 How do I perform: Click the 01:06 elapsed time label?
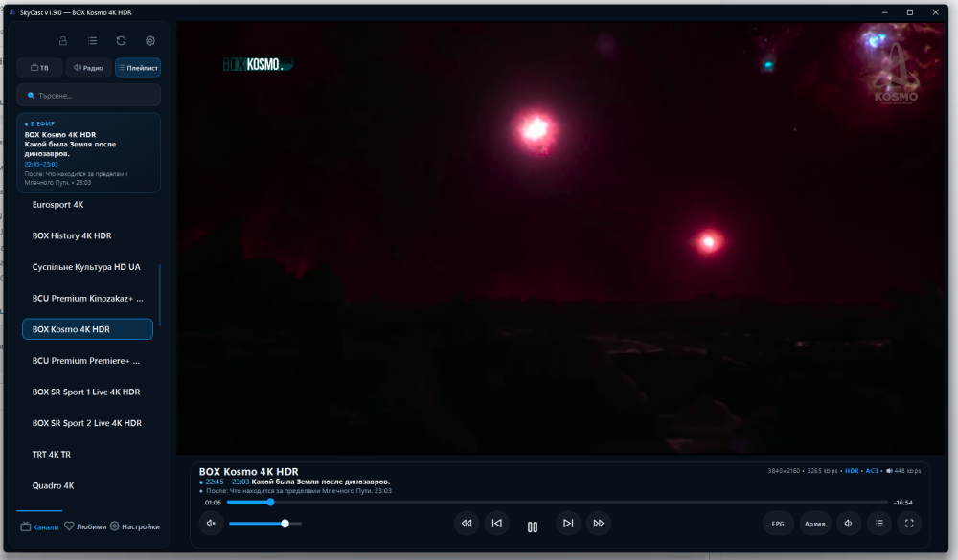(213, 503)
